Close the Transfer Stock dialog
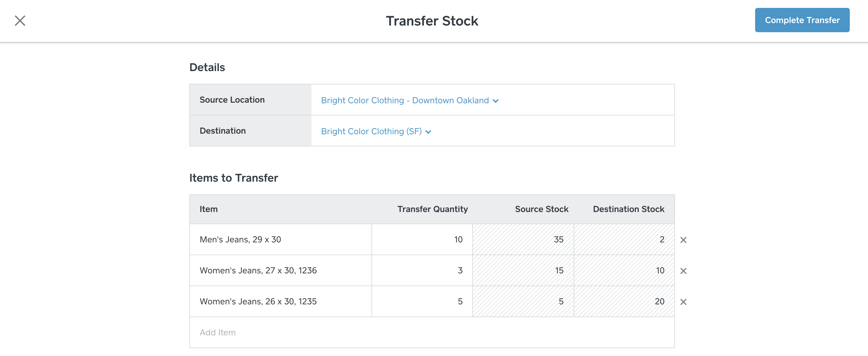 (x=20, y=21)
